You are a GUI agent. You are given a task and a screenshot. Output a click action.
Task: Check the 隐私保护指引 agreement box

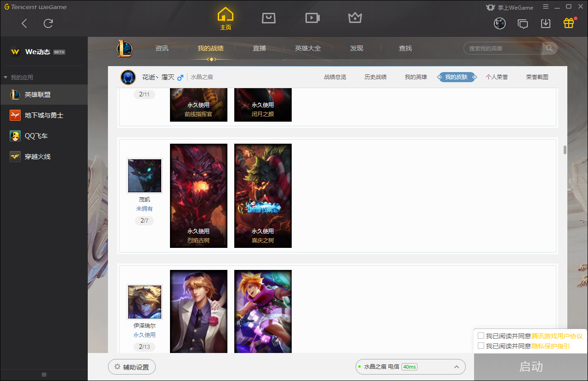pos(481,346)
